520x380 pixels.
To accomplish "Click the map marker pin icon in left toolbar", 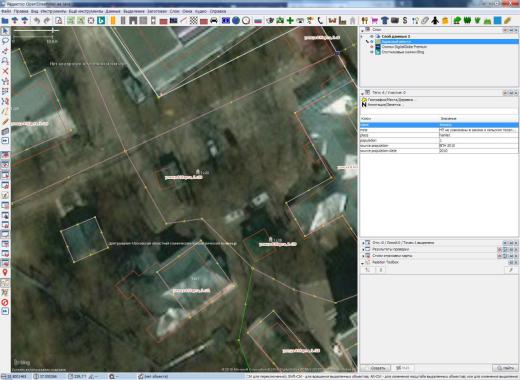I will (5, 272).
